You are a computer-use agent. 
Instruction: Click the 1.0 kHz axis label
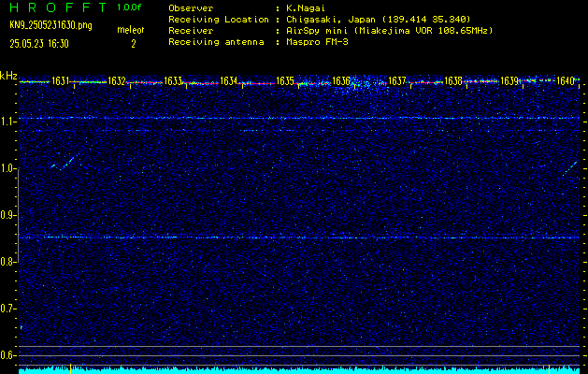point(8,168)
